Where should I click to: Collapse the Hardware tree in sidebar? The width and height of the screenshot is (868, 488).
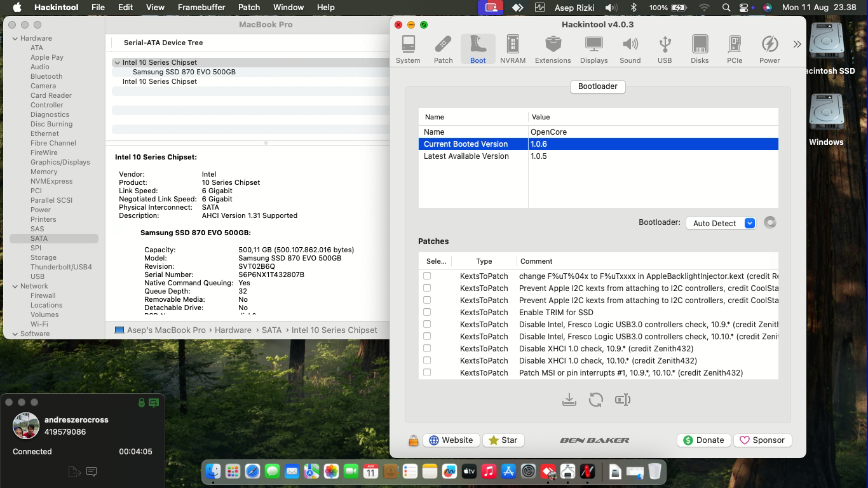point(15,38)
